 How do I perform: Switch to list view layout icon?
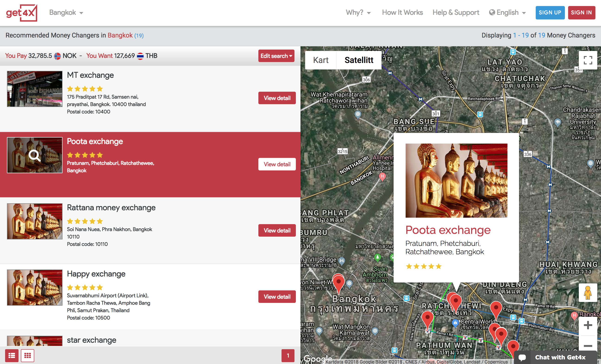coord(12,355)
